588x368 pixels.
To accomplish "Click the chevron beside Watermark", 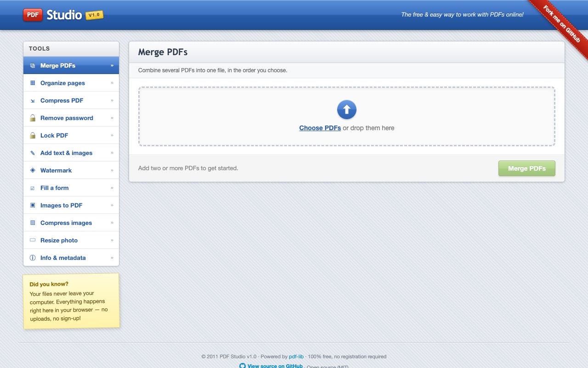I will [x=112, y=170].
